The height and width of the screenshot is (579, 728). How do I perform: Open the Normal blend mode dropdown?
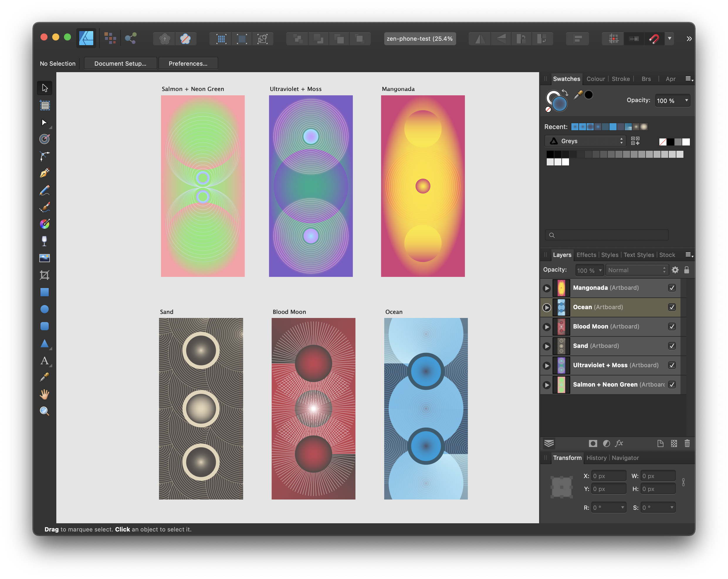636,270
